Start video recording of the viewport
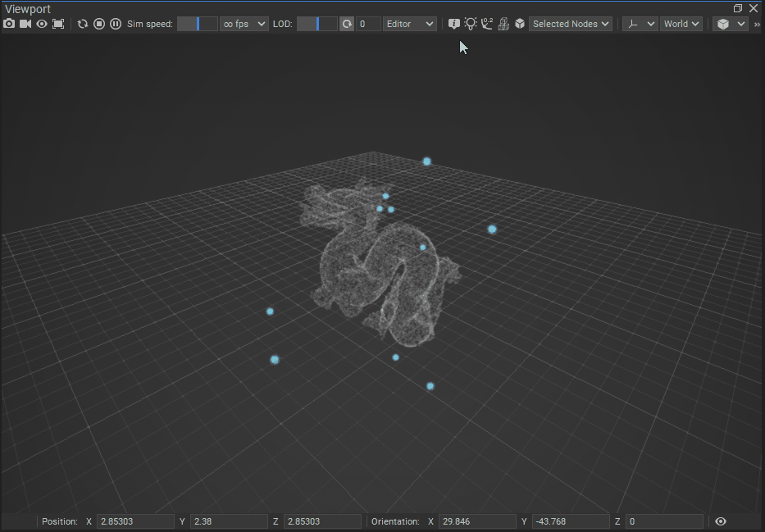This screenshot has width=765, height=532. click(x=25, y=24)
